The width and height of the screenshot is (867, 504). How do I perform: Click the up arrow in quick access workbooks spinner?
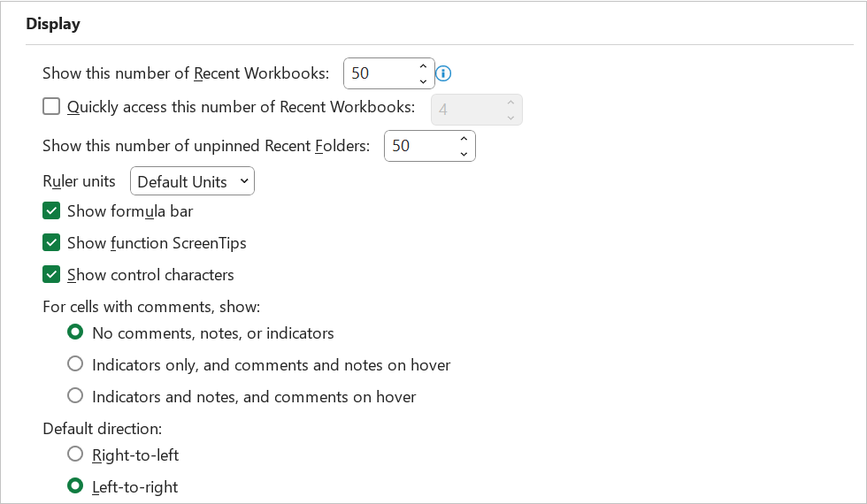(511, 103)
